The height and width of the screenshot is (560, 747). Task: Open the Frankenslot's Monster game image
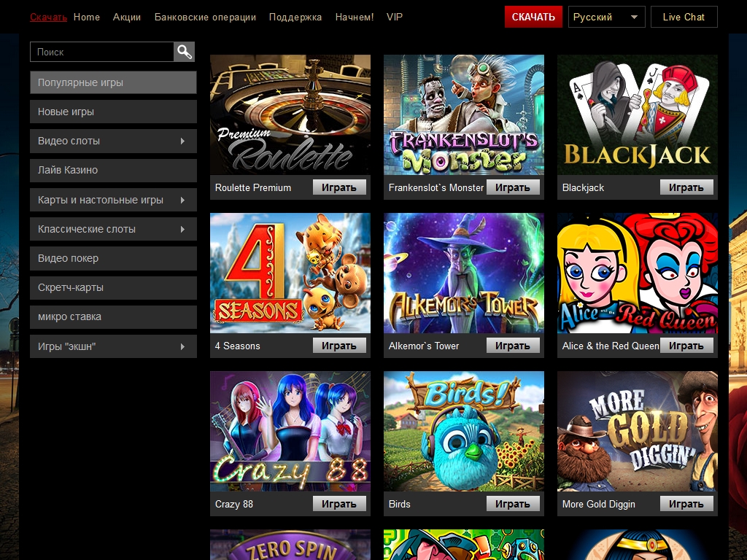pyautogui.click(x=463, y=114)
